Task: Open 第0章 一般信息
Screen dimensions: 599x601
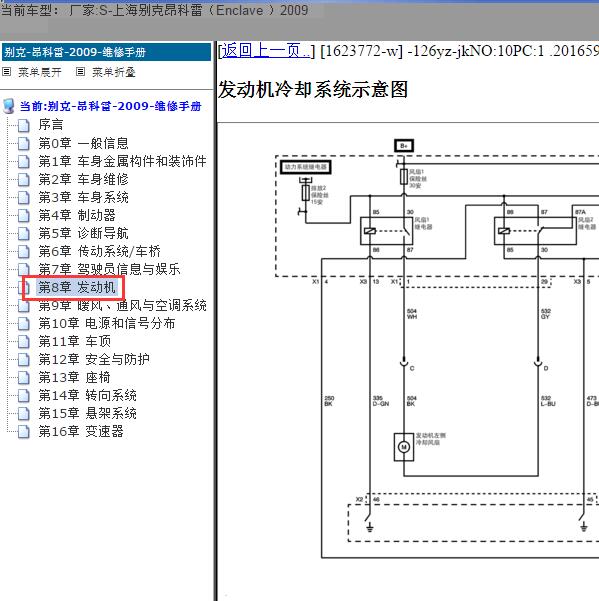Action: pos(83,143)
